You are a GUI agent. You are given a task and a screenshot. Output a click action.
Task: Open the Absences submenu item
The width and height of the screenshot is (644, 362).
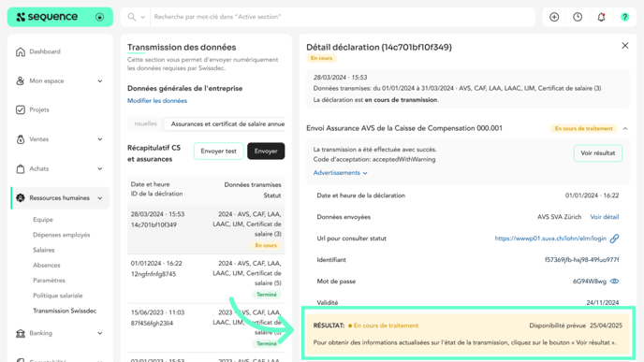(47, 265)
